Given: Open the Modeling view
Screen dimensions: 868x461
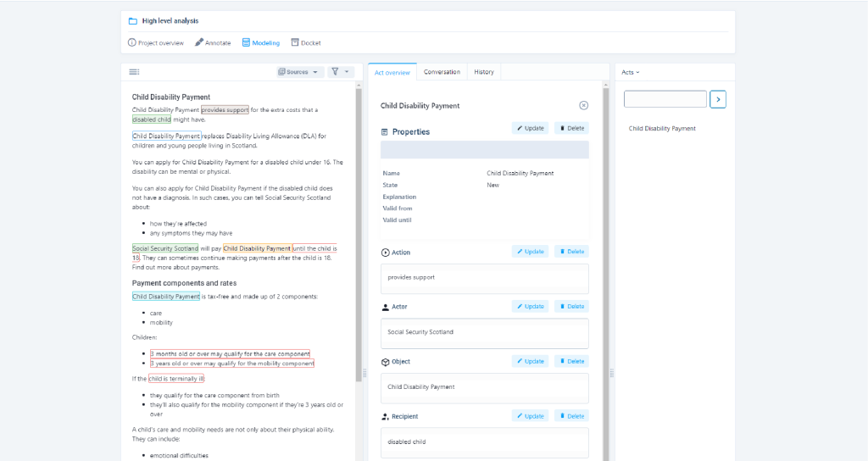Looking at the screenshot, I should coord(261,42).
